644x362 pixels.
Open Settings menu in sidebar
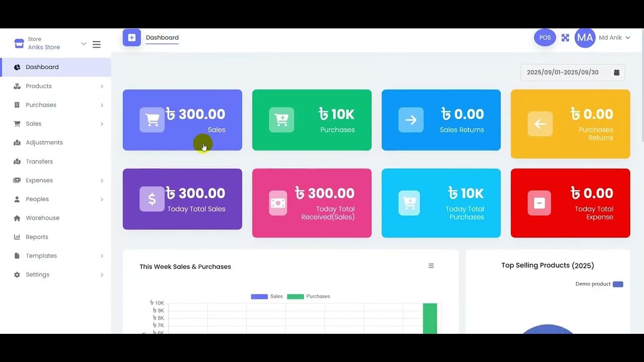coord(55,275)
